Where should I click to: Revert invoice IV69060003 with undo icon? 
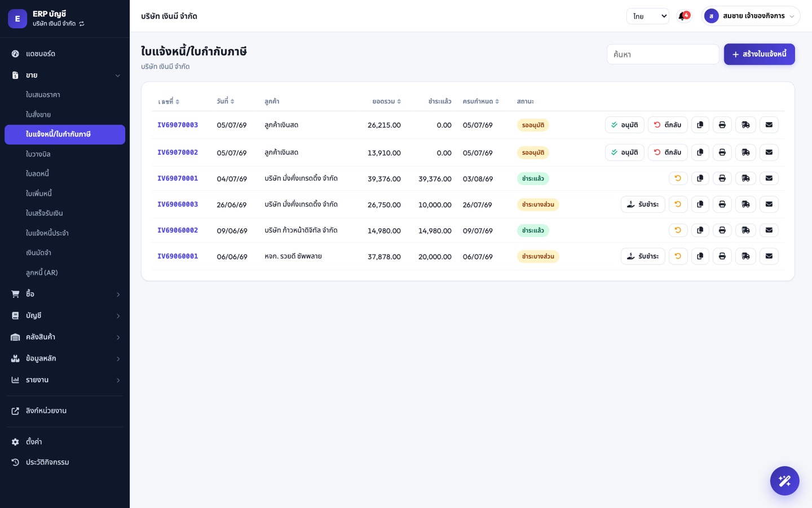point(678,204)
